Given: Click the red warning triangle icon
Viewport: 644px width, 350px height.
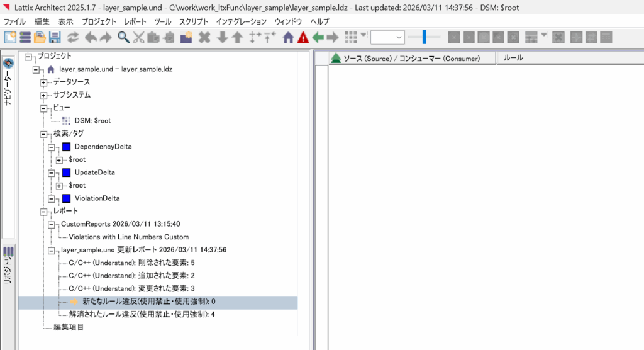Looking at the screenshot, I should pos(303,38).
